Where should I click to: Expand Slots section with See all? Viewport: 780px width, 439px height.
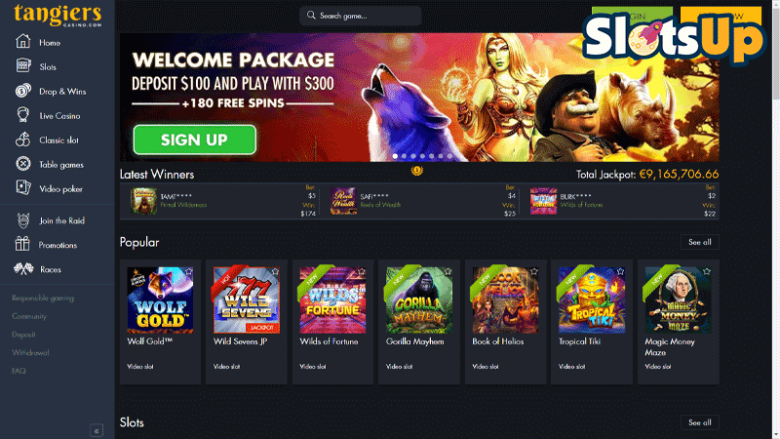(x=699, y=423)
